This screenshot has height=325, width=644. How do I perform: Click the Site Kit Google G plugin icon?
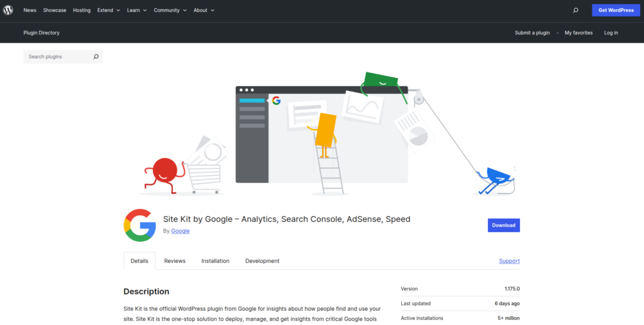click(x=140, y=225)
